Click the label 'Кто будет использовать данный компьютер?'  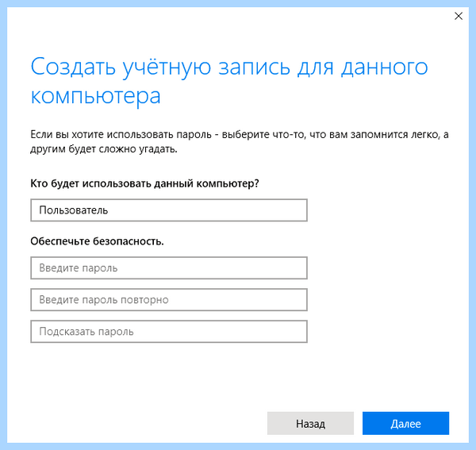point(145,183)
